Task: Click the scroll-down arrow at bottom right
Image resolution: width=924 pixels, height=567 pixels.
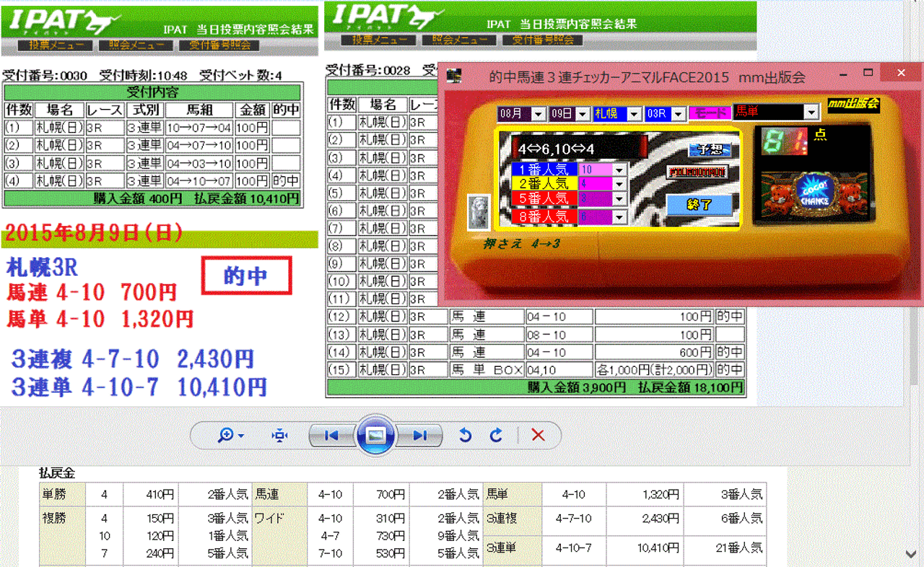Action: tap(912, 554)
